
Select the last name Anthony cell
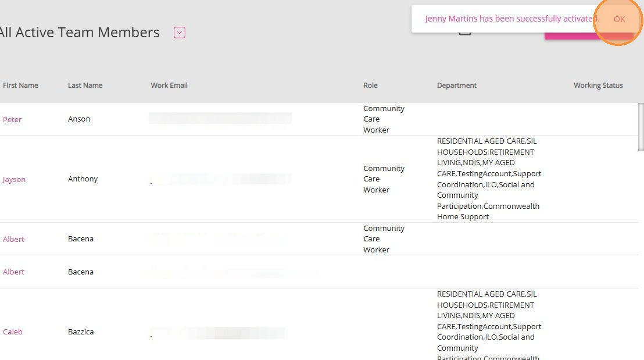pyautogui.click(x=83, y=179)
